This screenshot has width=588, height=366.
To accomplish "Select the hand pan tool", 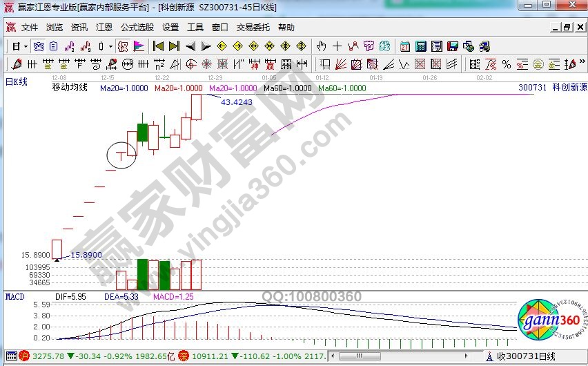I will (321, 46).
